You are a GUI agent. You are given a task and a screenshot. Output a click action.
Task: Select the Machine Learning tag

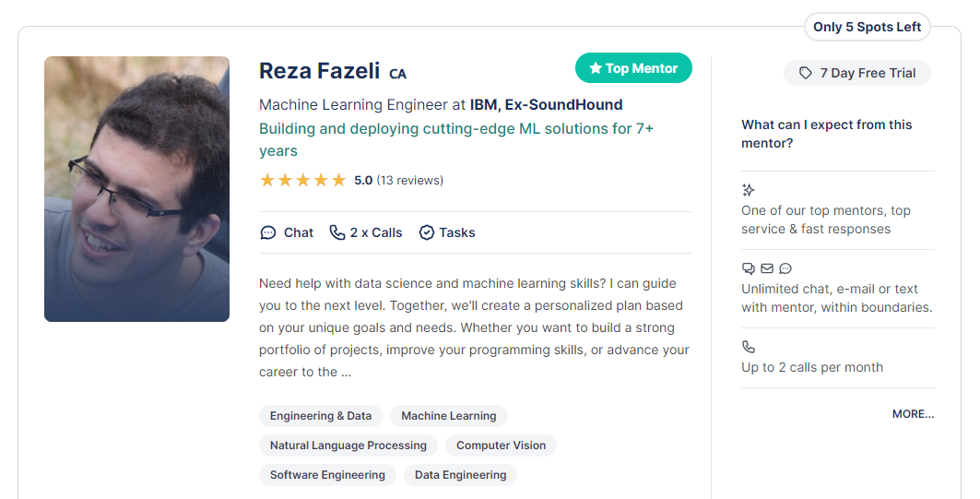(449, 416)
